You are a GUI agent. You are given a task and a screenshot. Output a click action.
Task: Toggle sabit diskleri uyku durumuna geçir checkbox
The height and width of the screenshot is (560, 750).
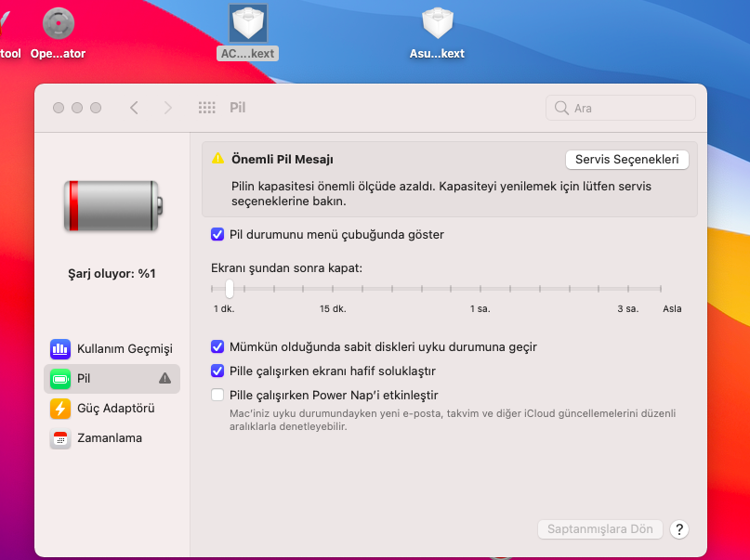click(x=217, y=347)
